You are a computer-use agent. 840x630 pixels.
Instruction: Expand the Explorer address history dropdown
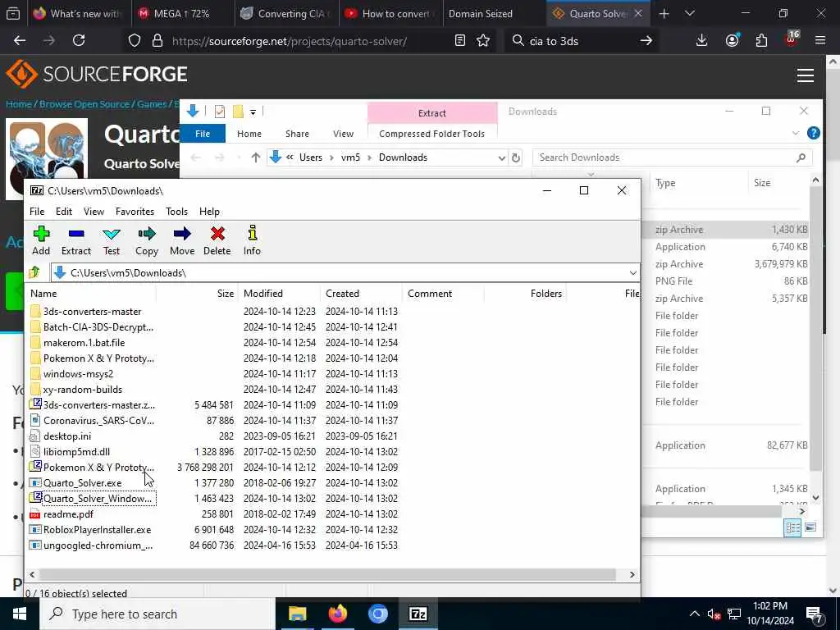point(501,157)
